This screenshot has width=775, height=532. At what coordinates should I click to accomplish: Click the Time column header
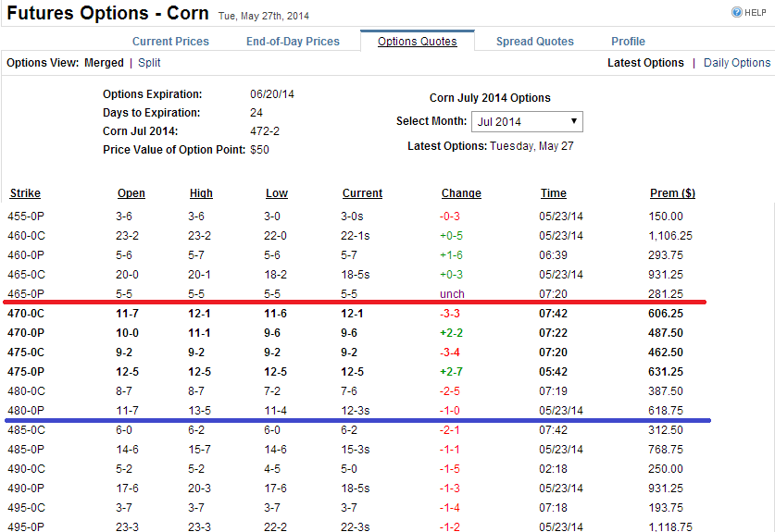click(x=554, y=193)
